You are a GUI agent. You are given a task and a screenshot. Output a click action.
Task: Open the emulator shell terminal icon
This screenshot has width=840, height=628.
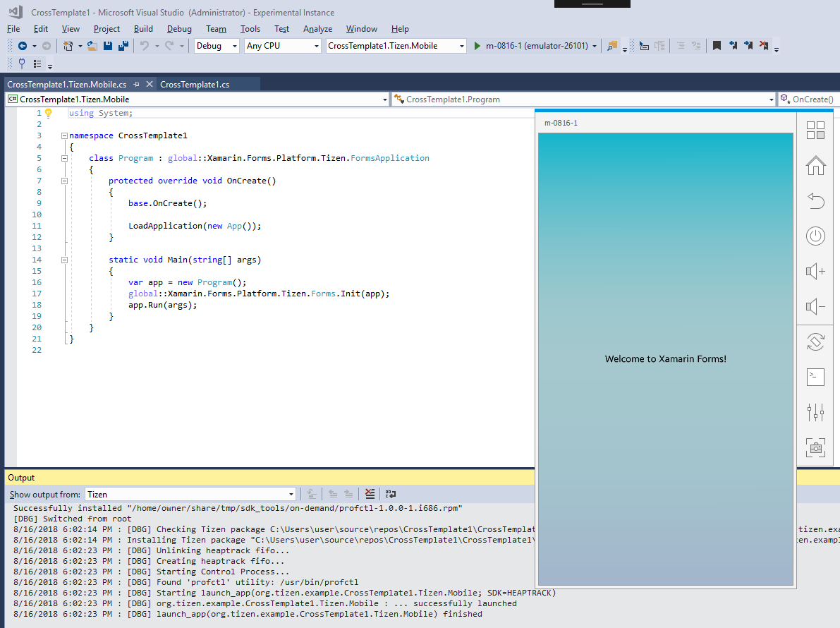815,377
